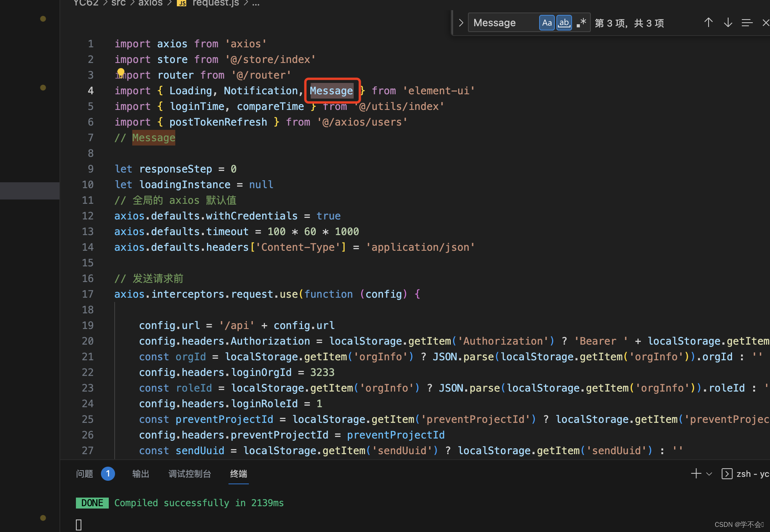The image size is (770, 532).
Task: Open the 输出 output tab
Action: tap(141, 474)
